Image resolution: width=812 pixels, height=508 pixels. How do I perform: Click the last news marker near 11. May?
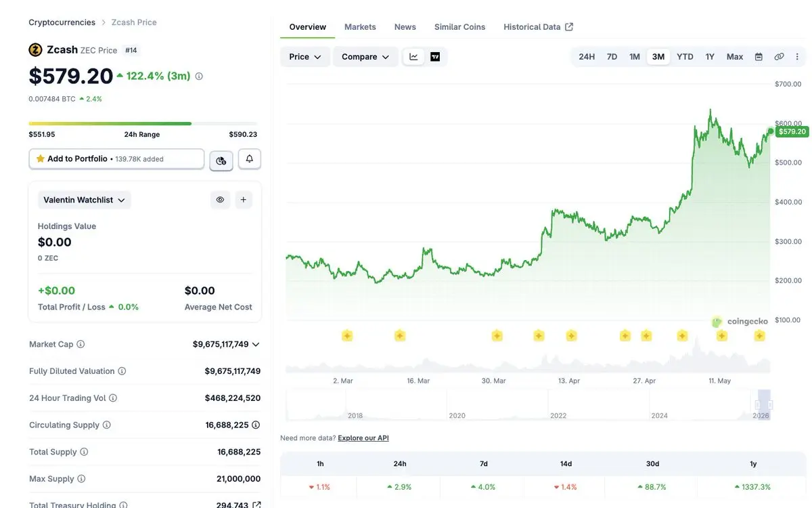pyautogui.click(x=759, y=335)
